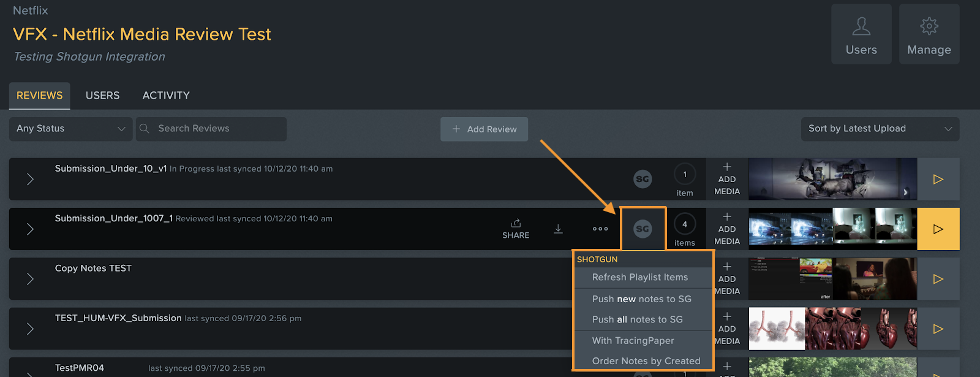Click the 4 items count circle for Submission_Under_1007_1

[x=685, y=224]
